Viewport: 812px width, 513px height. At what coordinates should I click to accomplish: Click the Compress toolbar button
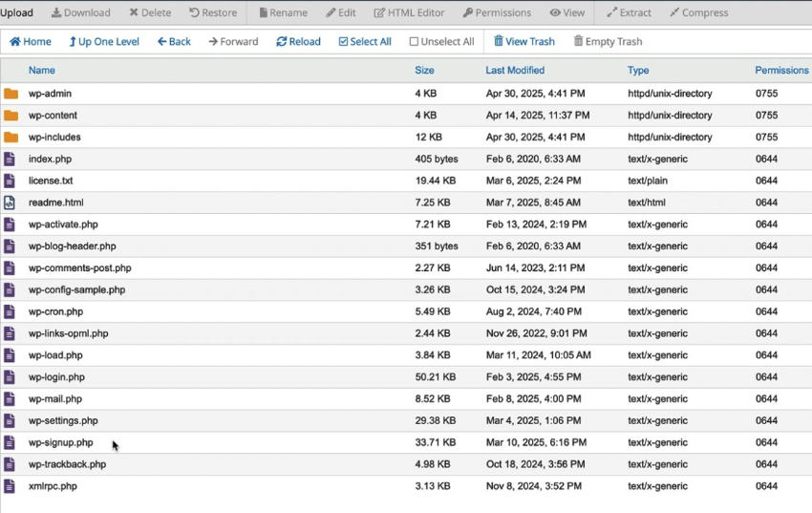(698, 12)
